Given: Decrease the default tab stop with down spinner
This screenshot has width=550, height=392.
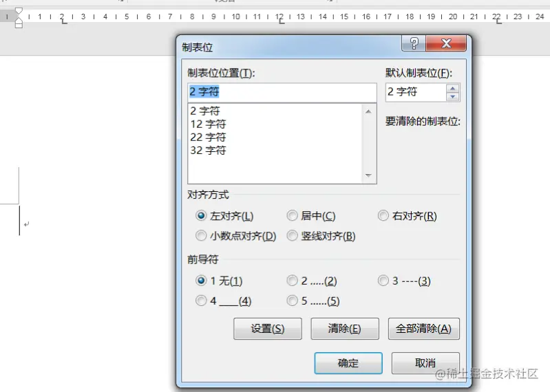Looking at the screenshot, I should pos(453,97).
